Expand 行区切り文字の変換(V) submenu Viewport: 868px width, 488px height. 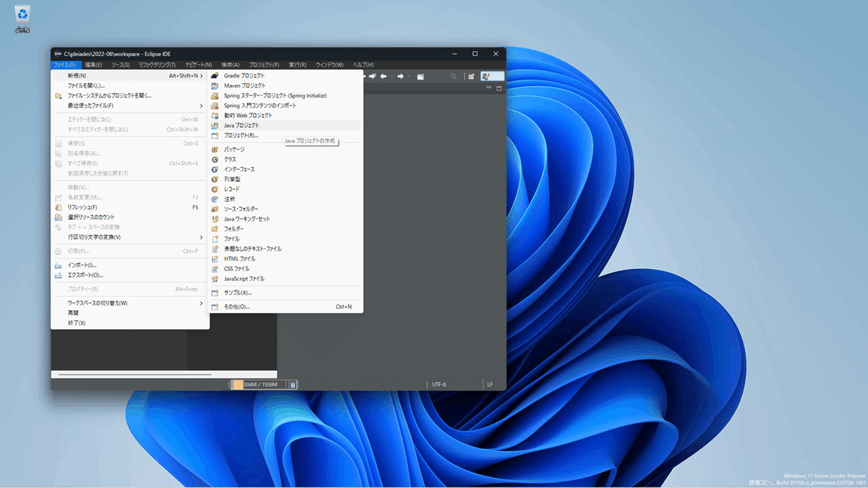tap(130, 237)
